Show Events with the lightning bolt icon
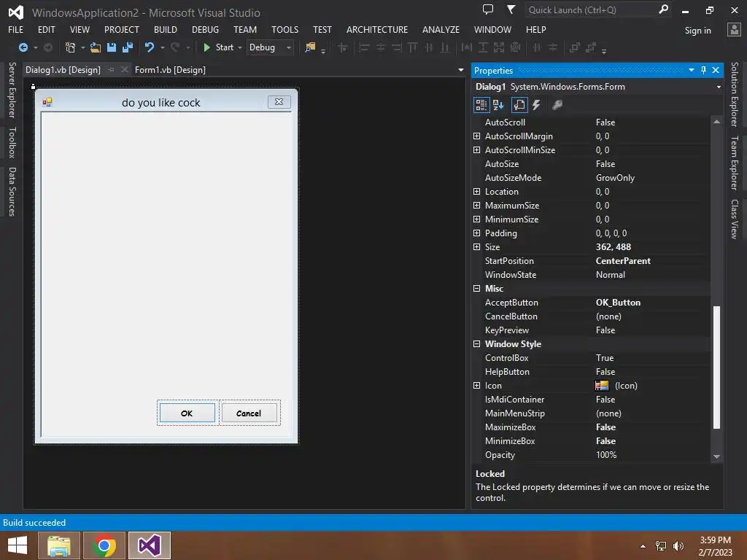This screenshot has width=747, height=560. click(536, 105)
